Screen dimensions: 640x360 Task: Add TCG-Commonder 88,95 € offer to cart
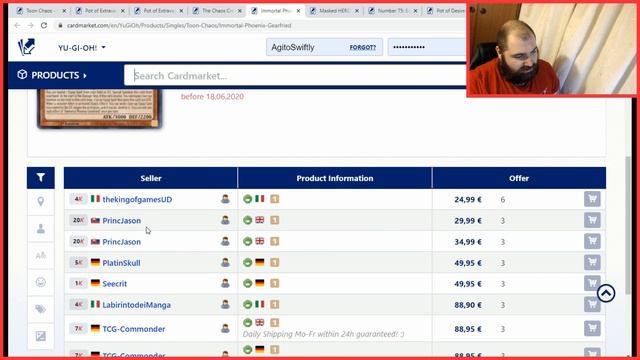[x=592, y=328]
